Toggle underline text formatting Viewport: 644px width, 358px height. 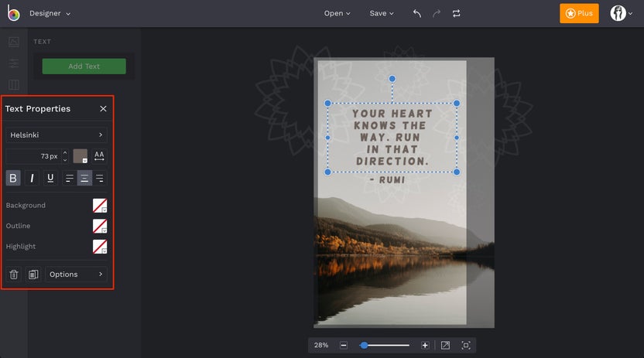[x=50, y=178]
